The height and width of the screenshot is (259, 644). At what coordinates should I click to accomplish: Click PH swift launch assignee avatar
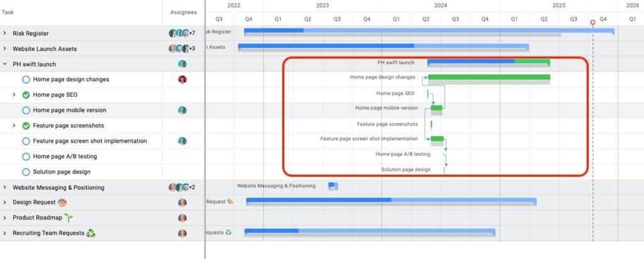182,64
